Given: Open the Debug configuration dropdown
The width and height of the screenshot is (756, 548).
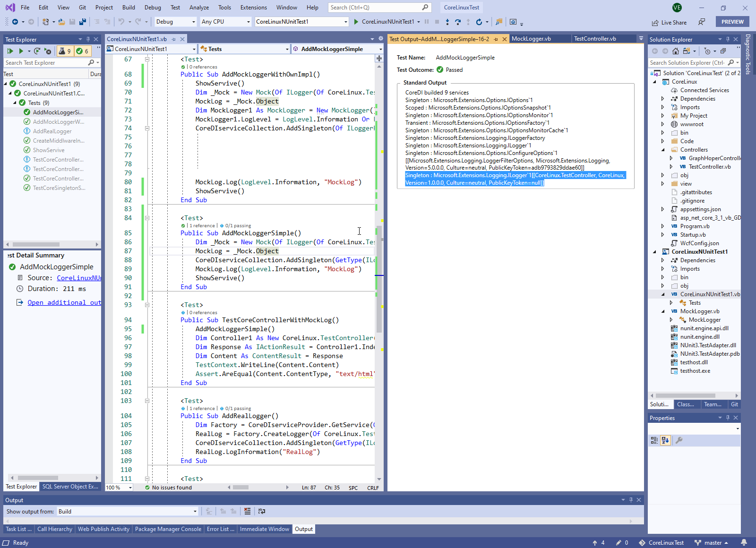Looking at the screenshot, I should [x=175, y=22].
